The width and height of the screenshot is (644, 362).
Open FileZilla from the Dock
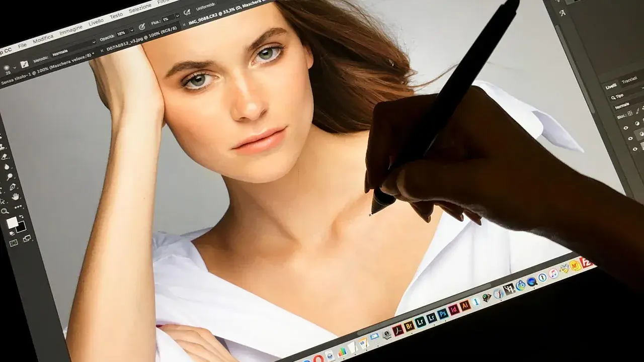(587, 262)
